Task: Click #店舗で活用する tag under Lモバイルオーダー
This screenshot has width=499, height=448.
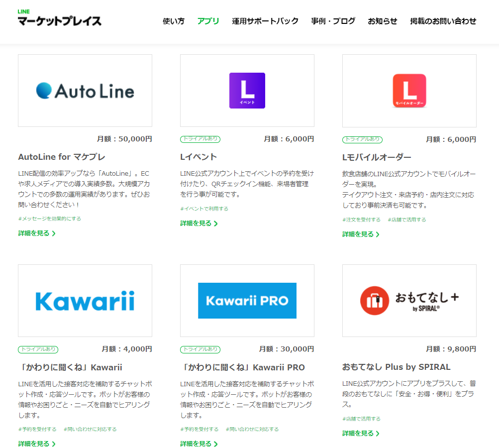Action: 407,220
